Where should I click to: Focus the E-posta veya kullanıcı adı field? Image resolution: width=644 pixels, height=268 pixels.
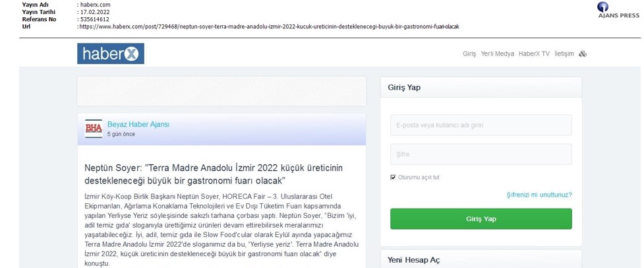click(x=481, y=125)
